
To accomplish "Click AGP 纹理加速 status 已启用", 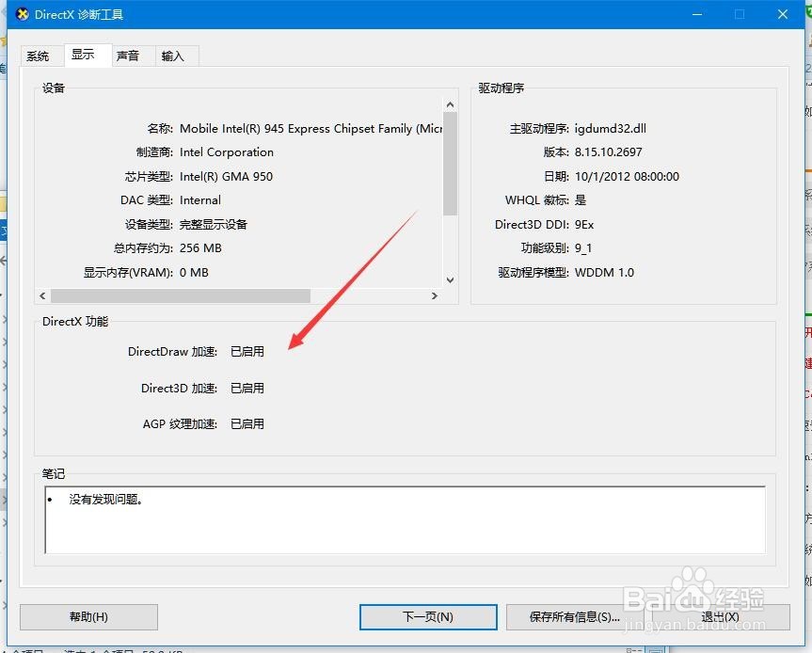I will [247, 424].
